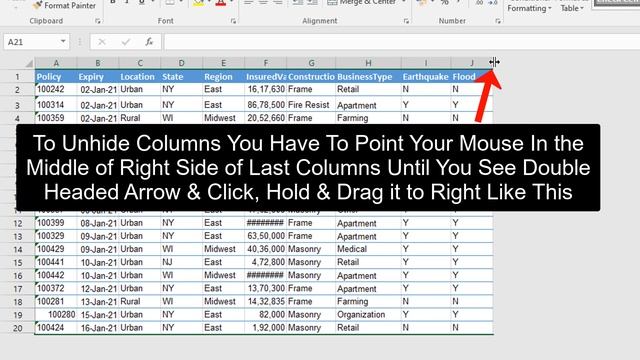Select cell containing policy 100242
This screenshot has height=360, width=640.
click(56, 89)
